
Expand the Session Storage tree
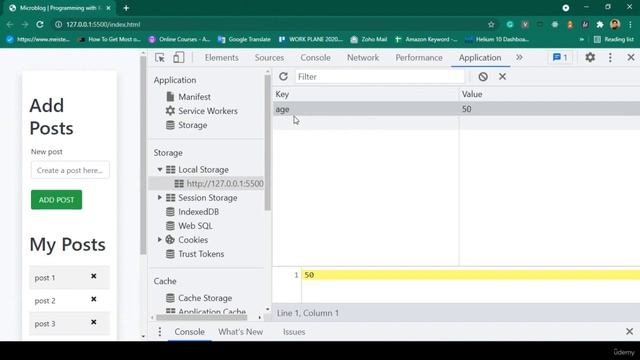160,198
